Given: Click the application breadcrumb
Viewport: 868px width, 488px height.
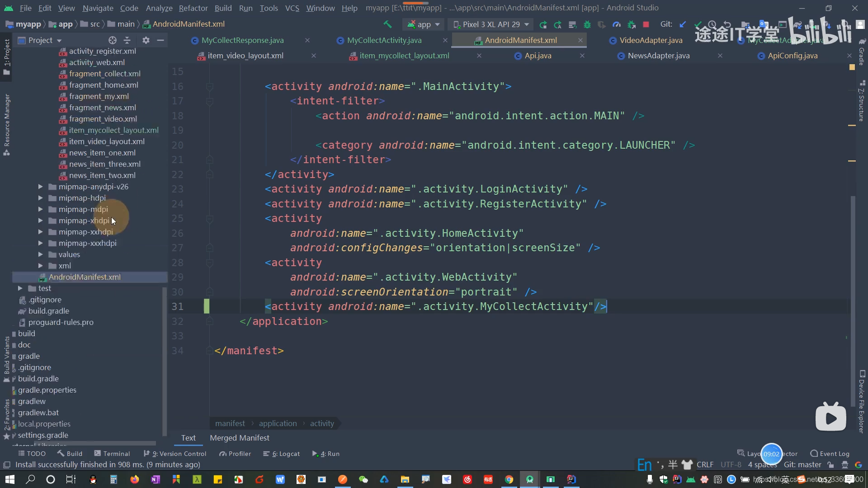Looking at the screenshot, I should (278, 423).
